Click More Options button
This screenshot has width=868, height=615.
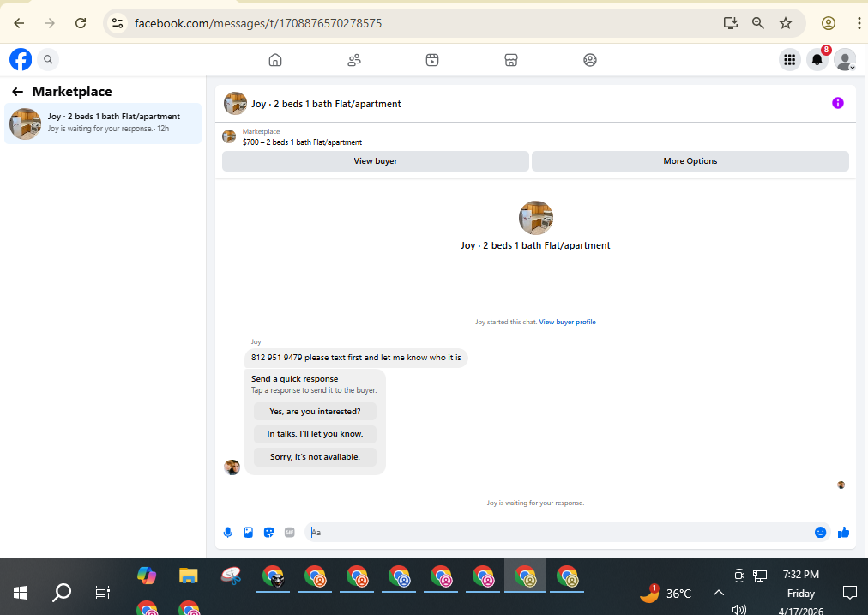pos(690,161)
